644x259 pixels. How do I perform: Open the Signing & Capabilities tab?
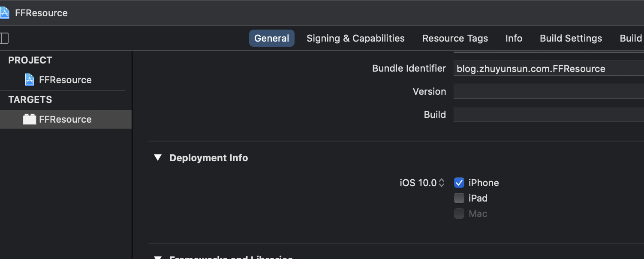[x=355, y=38]
